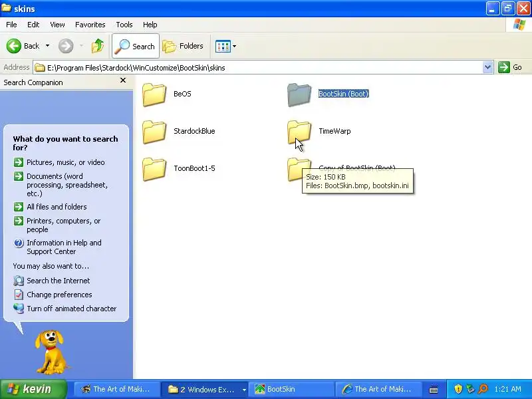This screenshot has width=532, height=399.
Task: Click the help question mark icon
Action: coord(19,243)
